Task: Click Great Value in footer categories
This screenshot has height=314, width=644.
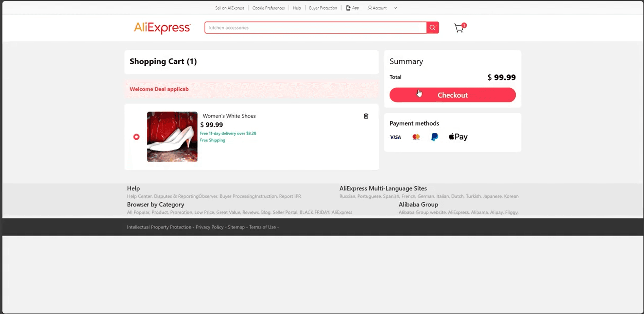Action: [228, 212]
